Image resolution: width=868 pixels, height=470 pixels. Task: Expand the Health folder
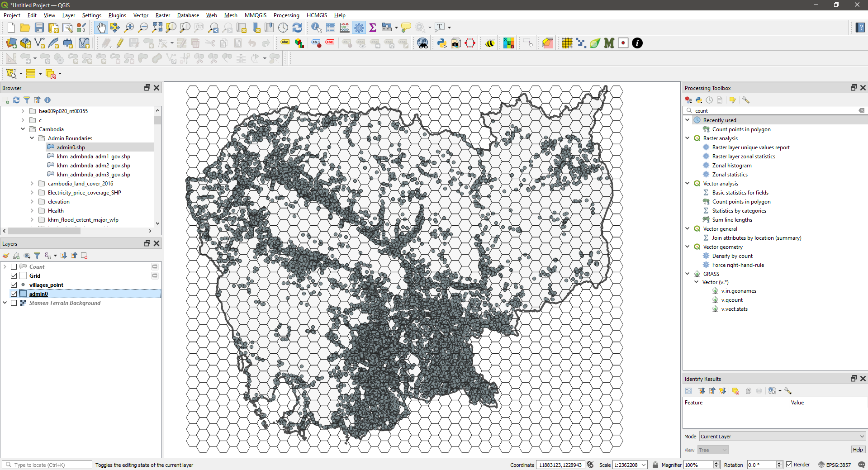[32, 210]
